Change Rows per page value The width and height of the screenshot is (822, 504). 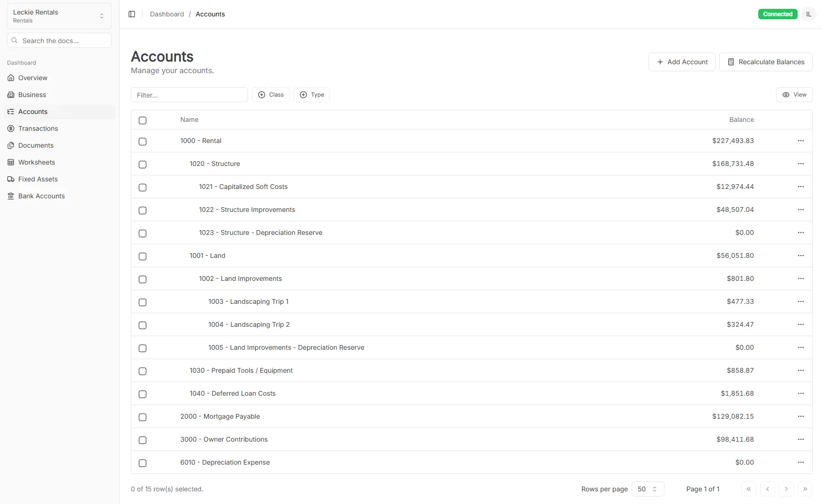point(647,489)
